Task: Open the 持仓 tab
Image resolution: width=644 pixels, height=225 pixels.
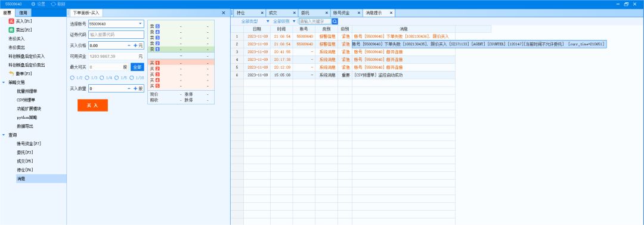Action: [241, 13]
